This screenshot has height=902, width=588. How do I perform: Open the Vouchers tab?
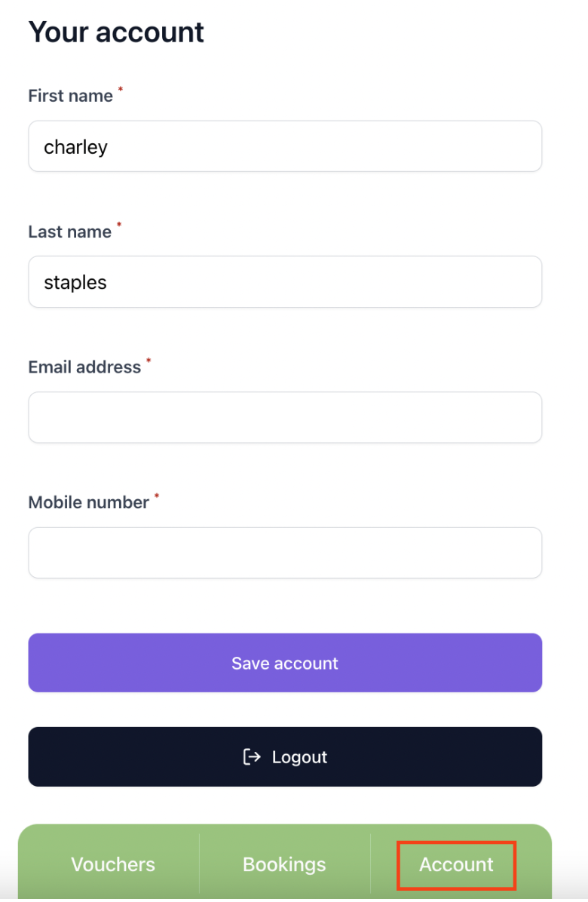pos(113,864)
